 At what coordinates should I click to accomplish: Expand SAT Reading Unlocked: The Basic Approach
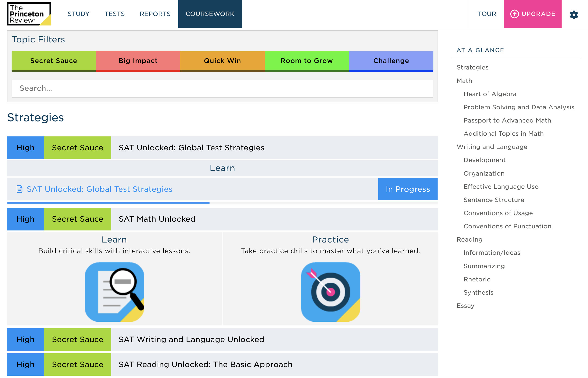(x=205, y=365)
